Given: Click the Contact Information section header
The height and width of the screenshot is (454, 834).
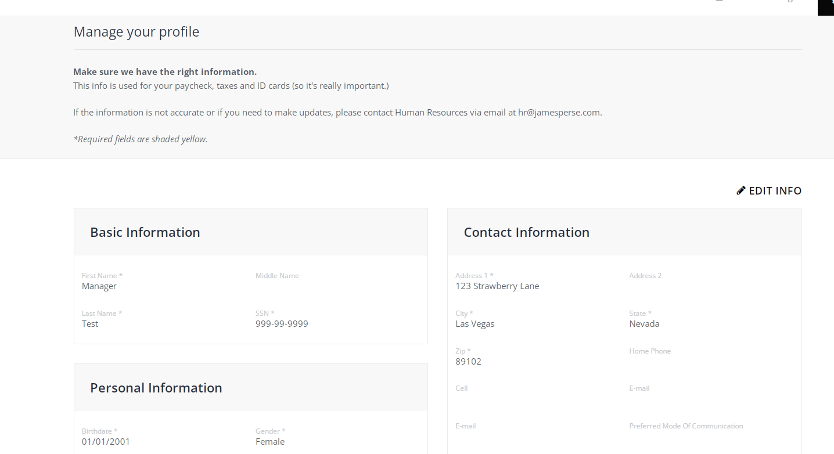Looking at the screenshot, I should click(526, 232).
